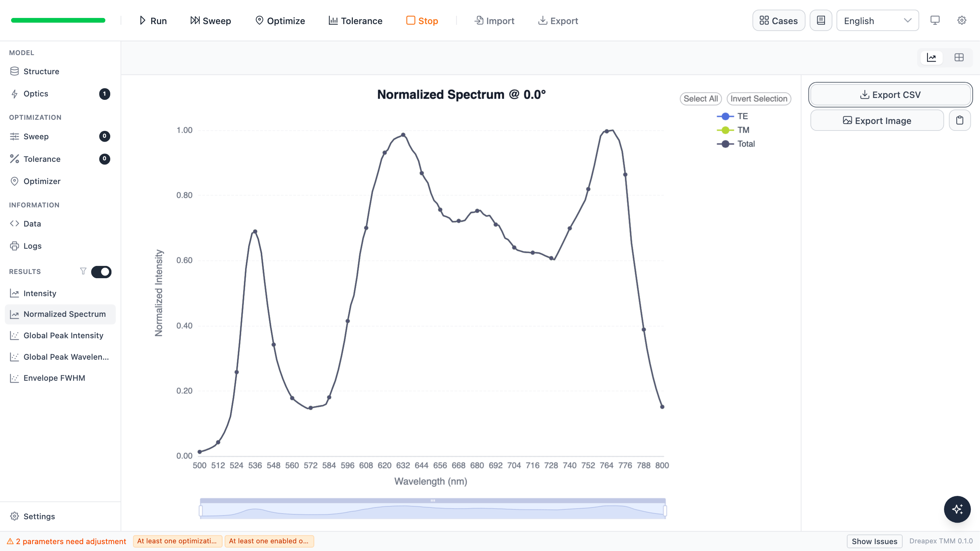Click the right handle of wavelength range slider
The width and height of the screenshot is (980, 551).
point(665,511)
